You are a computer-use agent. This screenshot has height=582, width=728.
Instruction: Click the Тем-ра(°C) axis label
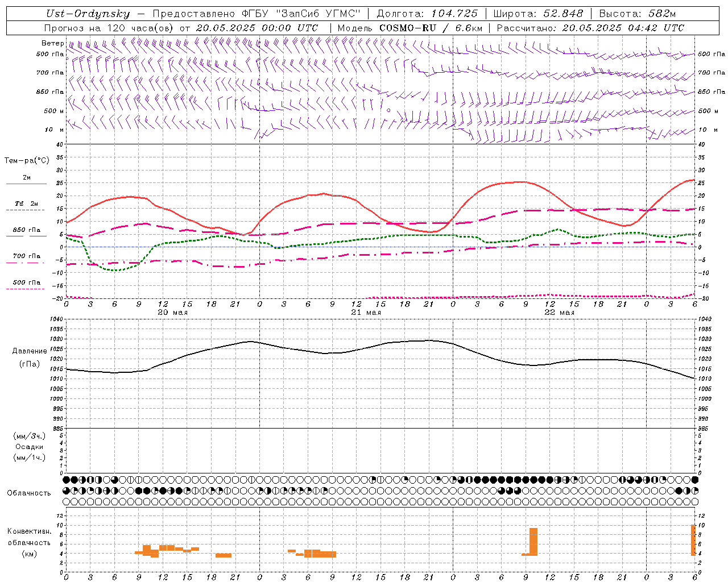pyautogui.click(x=27, y=160)
